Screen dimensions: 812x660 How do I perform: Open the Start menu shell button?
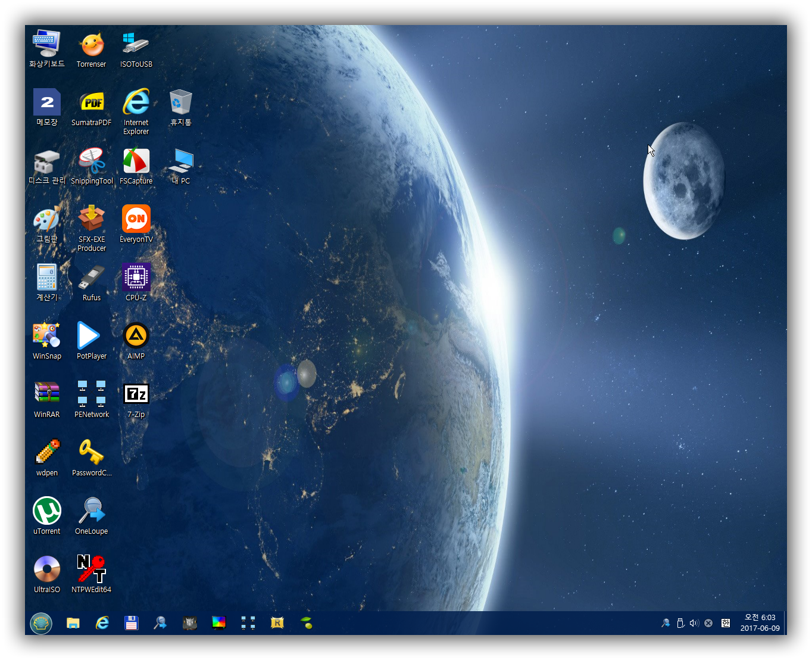41,623
